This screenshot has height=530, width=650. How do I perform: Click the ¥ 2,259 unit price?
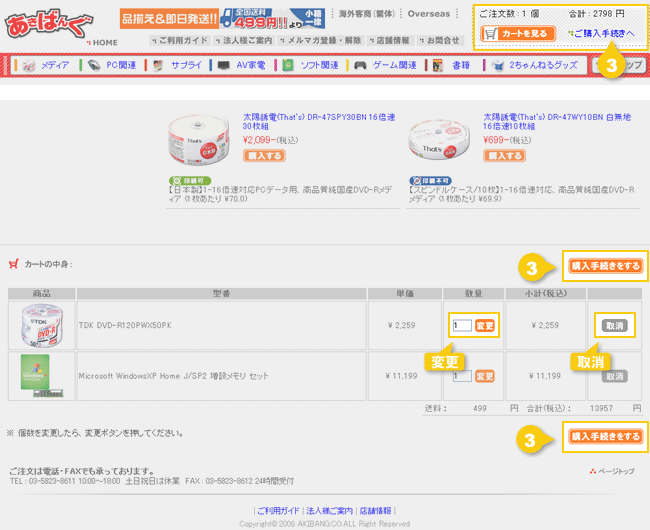tap(402, 325)
